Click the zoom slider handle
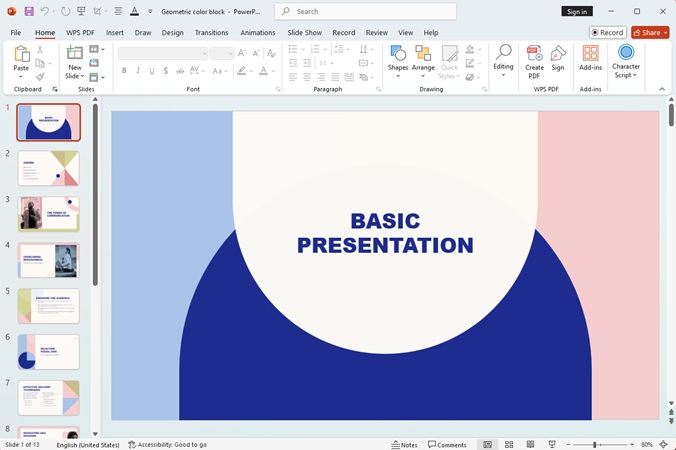The image size is (676, 450). [595, 444]
